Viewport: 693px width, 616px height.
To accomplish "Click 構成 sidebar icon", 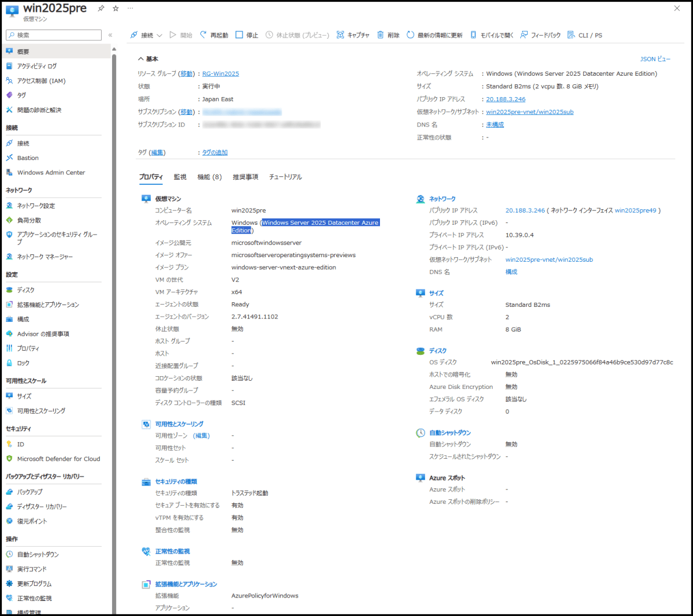I will 9,319.
